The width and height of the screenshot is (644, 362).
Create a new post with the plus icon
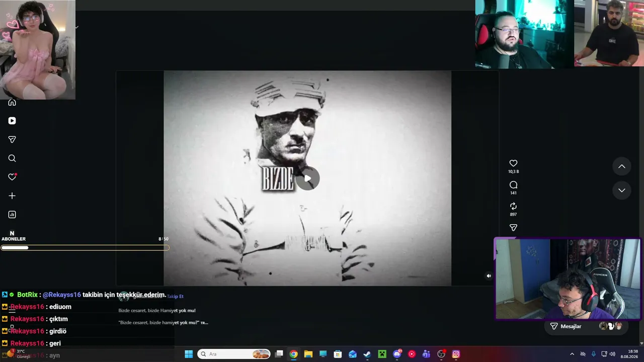tap(12, 196)
